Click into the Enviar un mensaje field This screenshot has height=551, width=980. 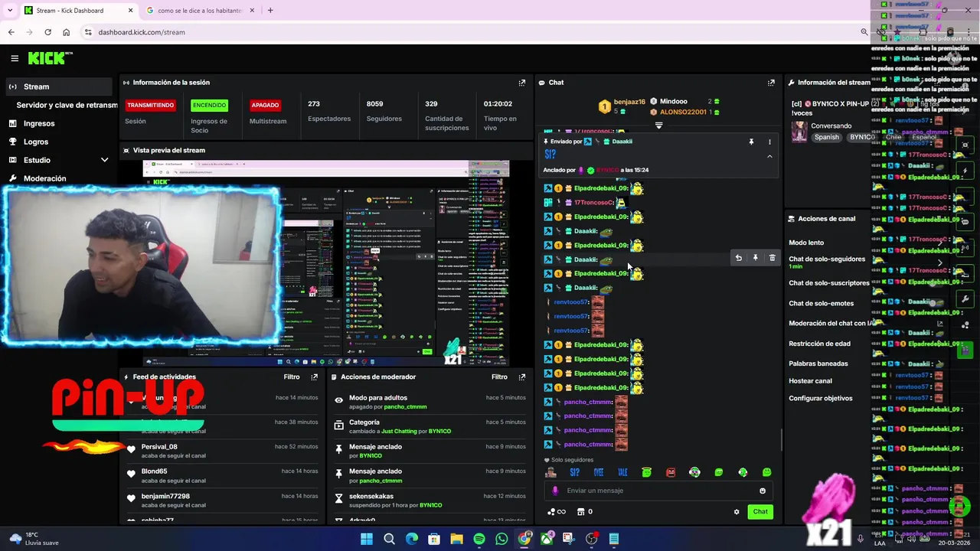tap(658, 491)
